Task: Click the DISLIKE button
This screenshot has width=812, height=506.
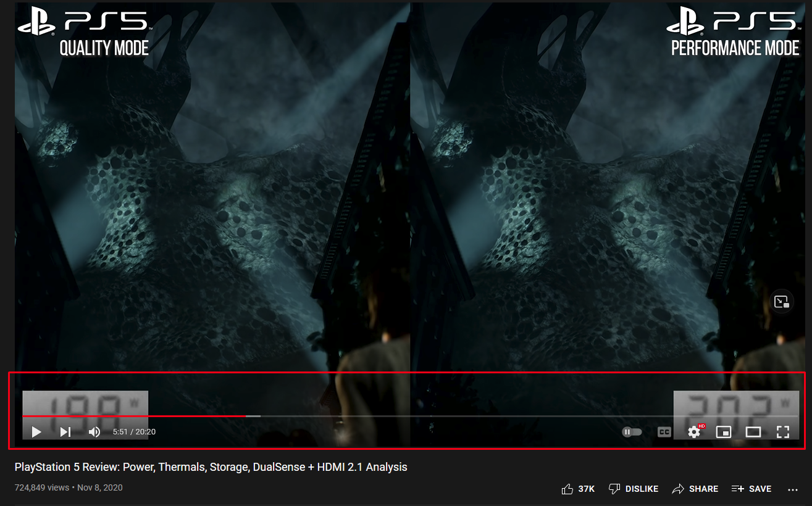Action: (x=633, y=489)
